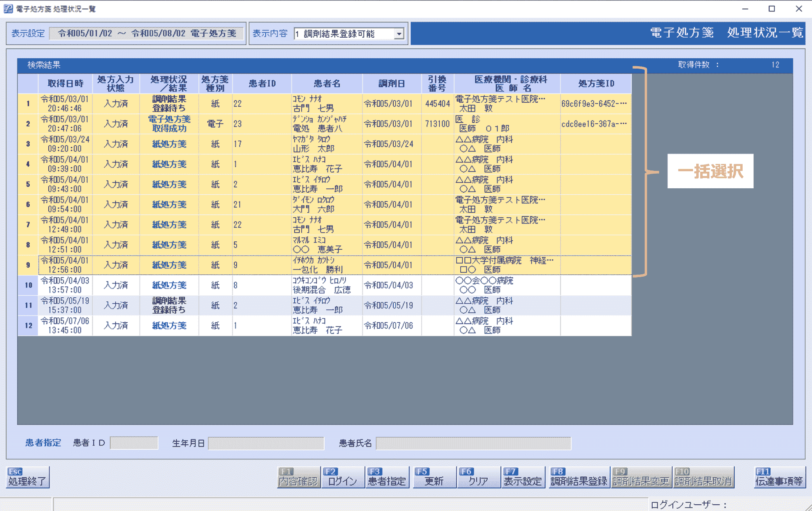Click the F10 調剤結果取消 button

point(704,477)
